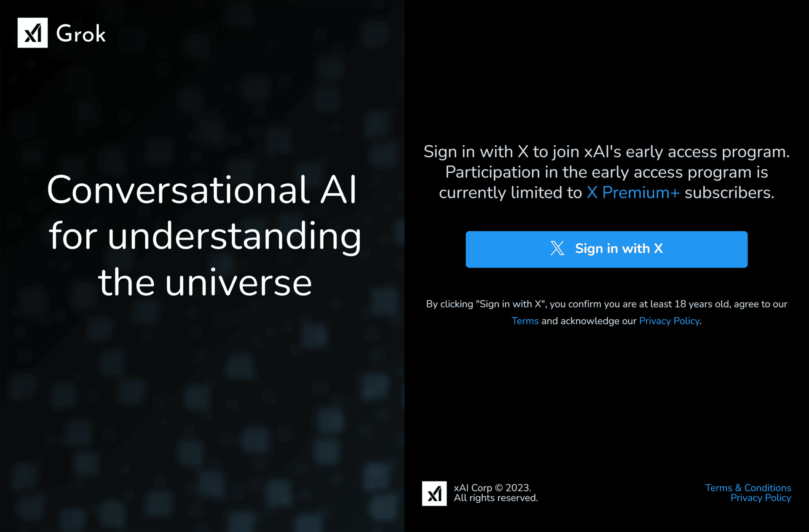The width and height of the screenshot is (809, 532).
Task: Click the xAI Corp logo near the copyright notice
Action: point(434,493)
